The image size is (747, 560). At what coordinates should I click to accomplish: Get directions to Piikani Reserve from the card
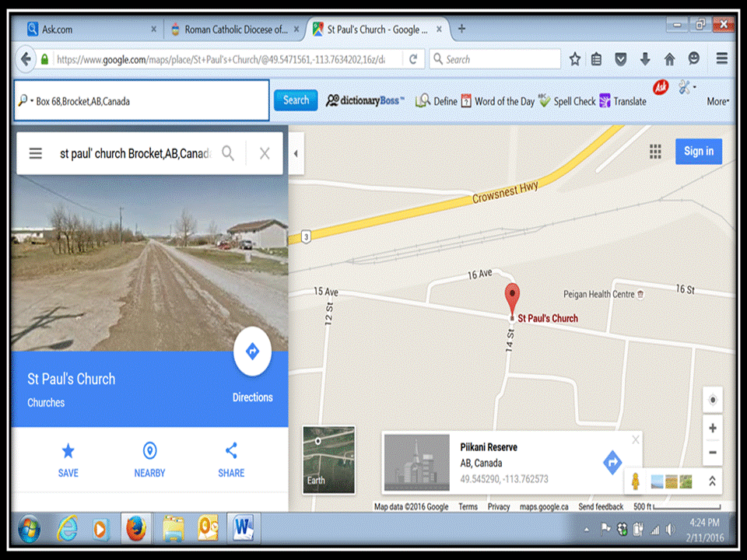612,462
